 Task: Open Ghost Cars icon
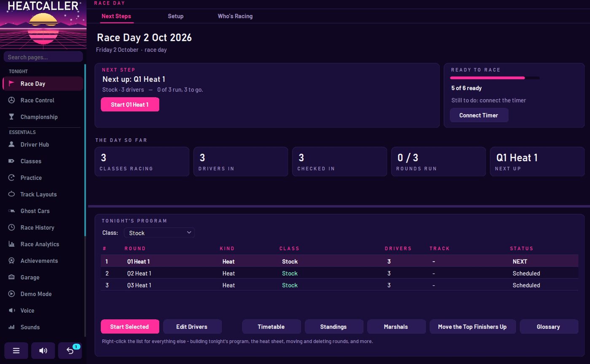pyautogui.click(x=12, y=211)
